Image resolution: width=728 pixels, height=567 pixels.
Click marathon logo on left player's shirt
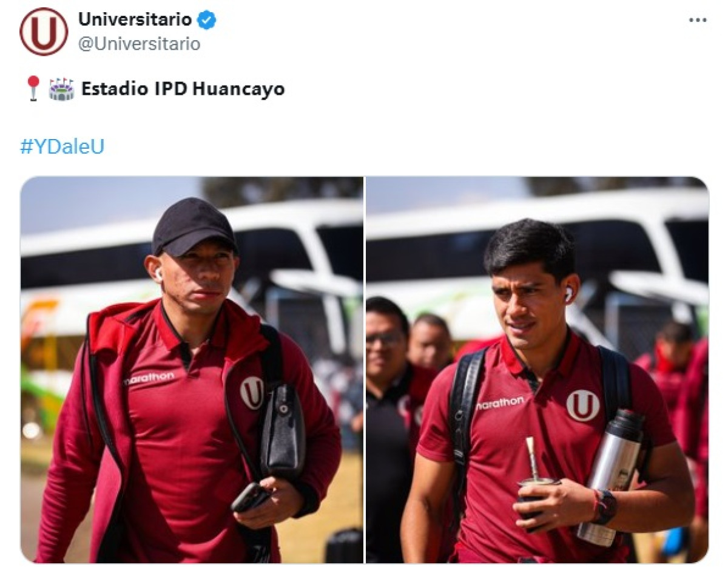[x=149, y=379]
